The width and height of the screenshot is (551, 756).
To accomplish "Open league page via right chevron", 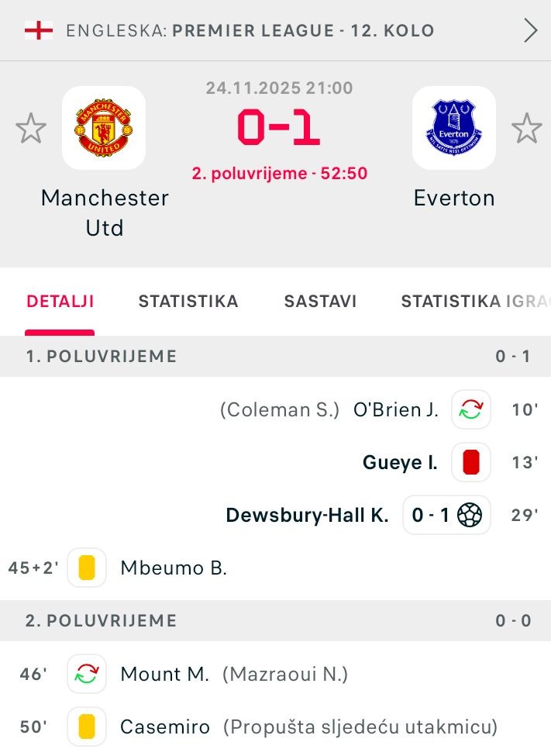I will pos(531,31).
